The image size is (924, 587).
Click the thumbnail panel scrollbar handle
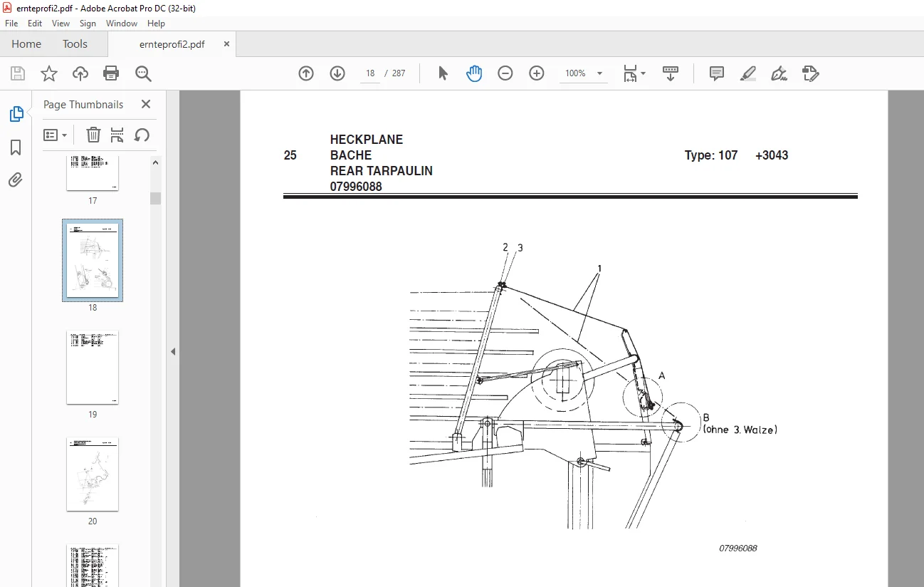coord(155,198)
